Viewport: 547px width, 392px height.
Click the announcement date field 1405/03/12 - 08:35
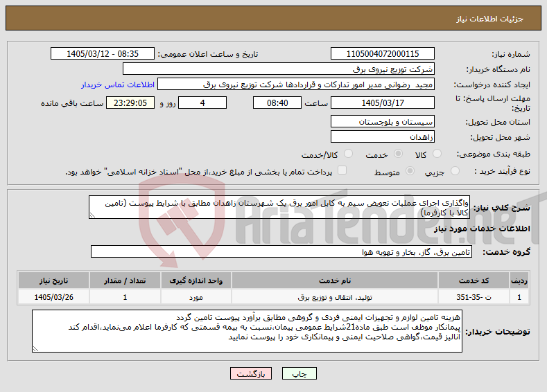pyautogui.click(x=103, y=53)
